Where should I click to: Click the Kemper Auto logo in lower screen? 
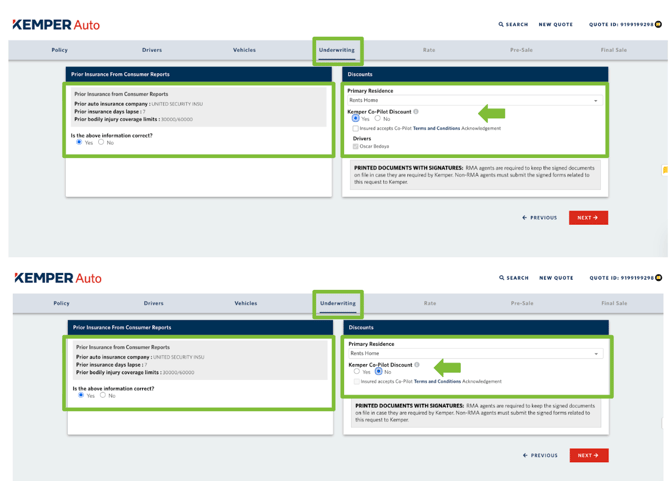pos(57,278)
